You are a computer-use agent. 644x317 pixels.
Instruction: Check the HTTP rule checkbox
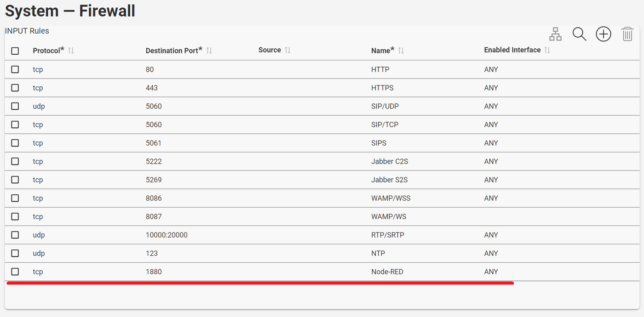tap(15, 69)
